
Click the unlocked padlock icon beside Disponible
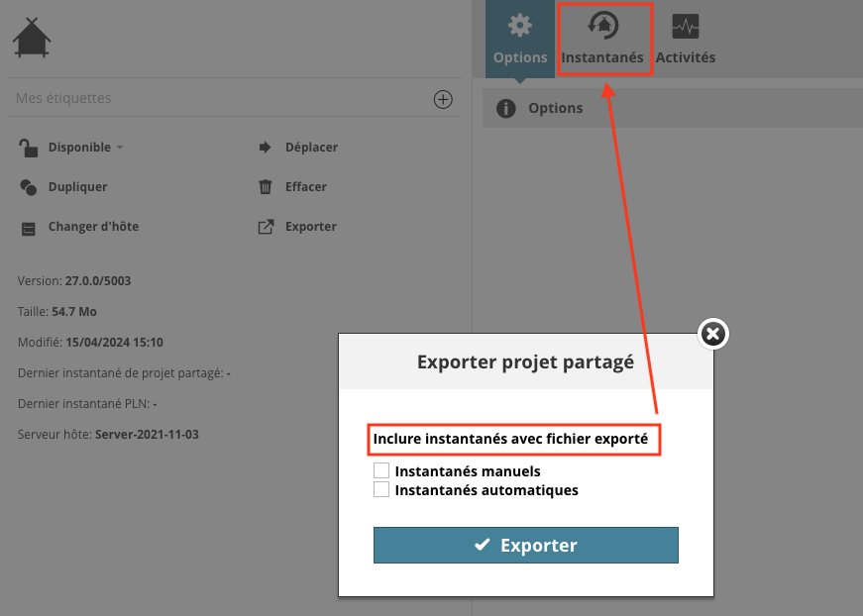pos(28,148)
